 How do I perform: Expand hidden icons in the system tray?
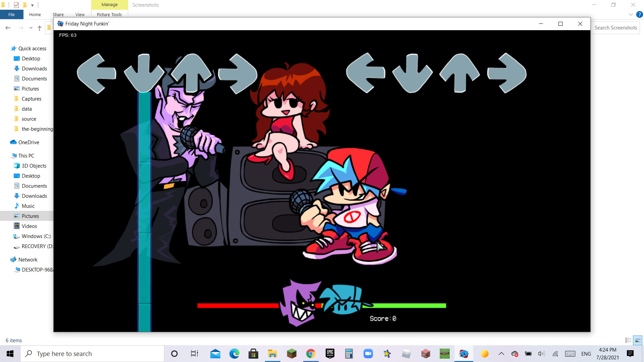pos(501,353)
